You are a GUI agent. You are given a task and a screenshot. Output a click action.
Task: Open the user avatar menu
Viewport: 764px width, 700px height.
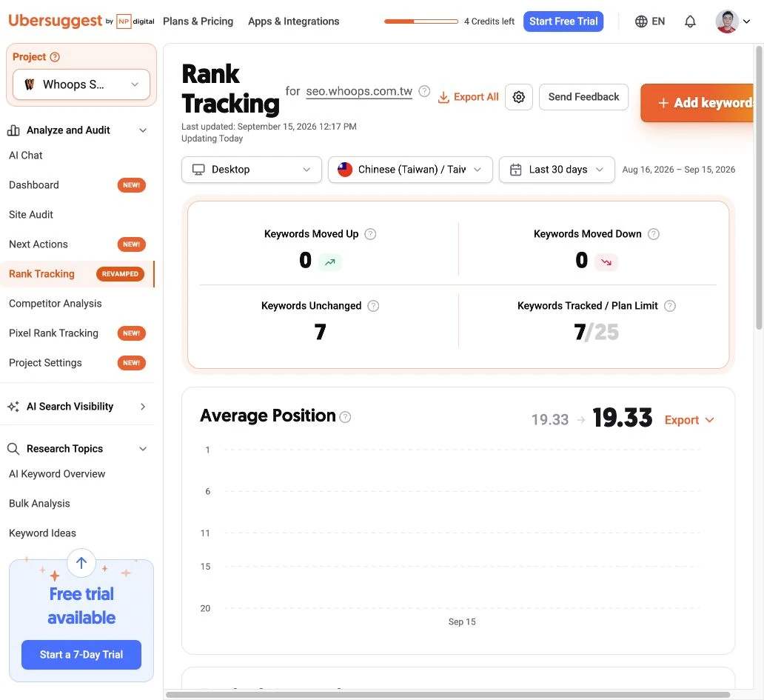(x=726, y=21)
